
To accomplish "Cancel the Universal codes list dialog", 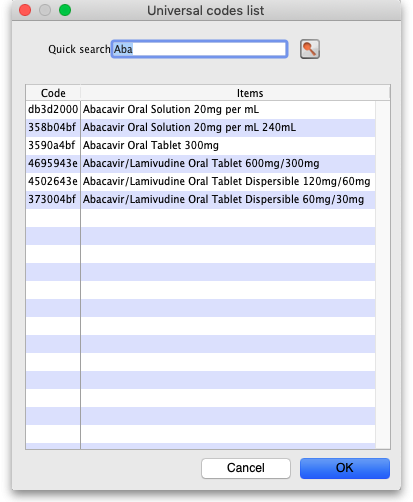I will pyautogui.click(x=246, y=468).
